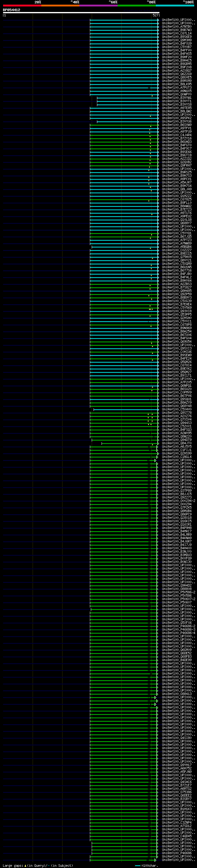Choose the UniRef100_B9HF20 entry
The height and width of the screenshot is (868, 197).
(x=177, y=57)
